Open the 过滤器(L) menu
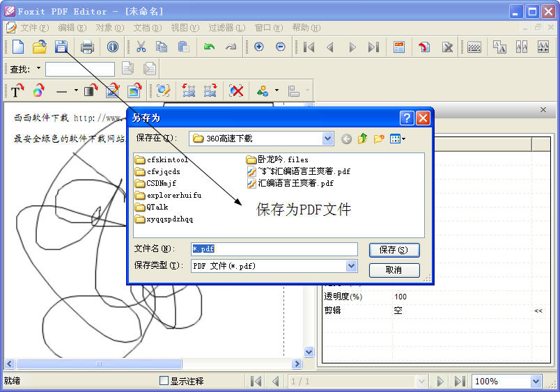The height and width of the screenshot is (392, 560). 227,27
